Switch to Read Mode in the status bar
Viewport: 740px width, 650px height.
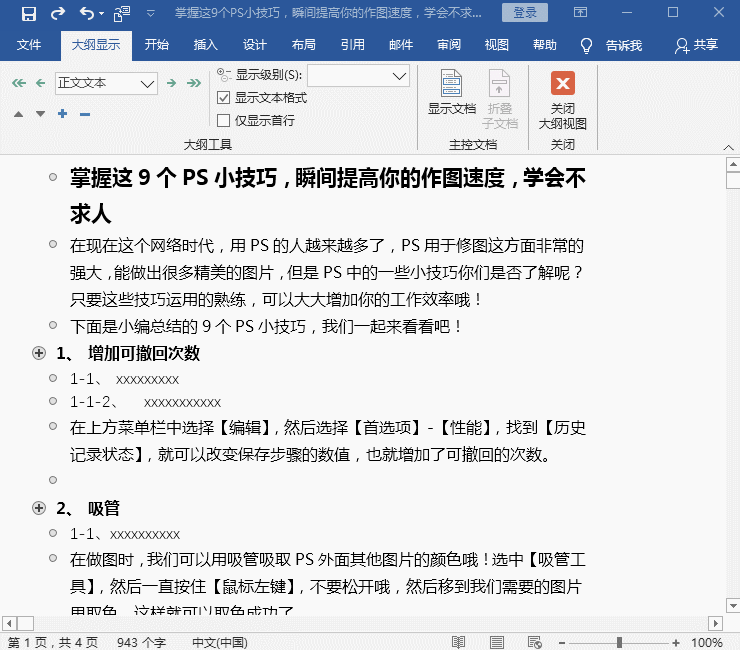(x=457, y=642)
